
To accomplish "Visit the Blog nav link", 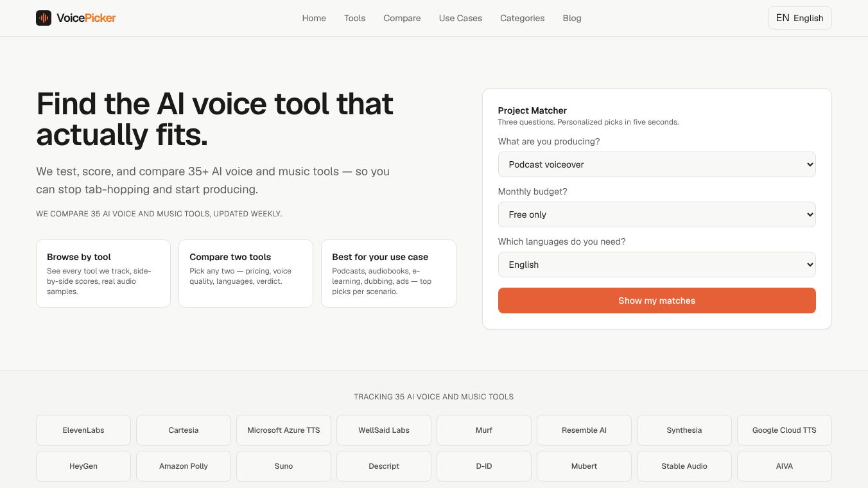I will [571, 18].
